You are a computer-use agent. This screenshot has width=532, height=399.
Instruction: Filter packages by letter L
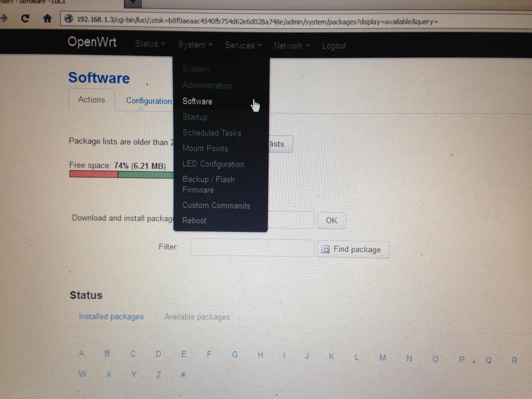(x=356, y=357)
